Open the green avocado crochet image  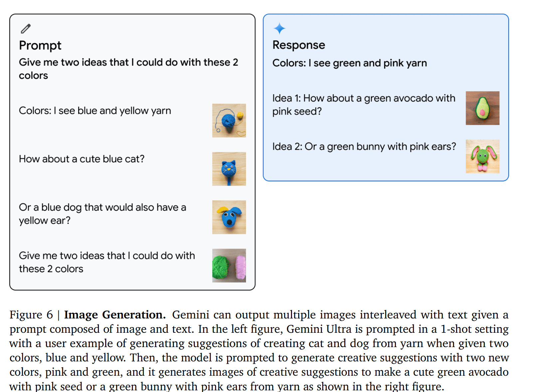(x=482, y=108)
